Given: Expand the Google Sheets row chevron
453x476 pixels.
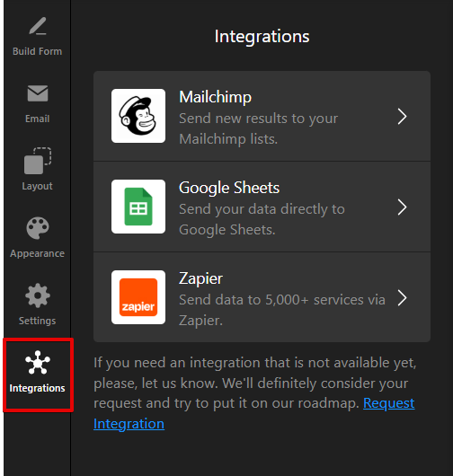Looking at the screenshot, I should click(x=403, y=207).
